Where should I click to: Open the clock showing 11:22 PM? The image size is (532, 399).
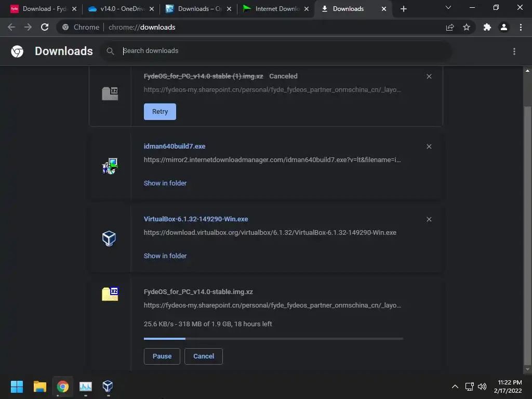508,387
